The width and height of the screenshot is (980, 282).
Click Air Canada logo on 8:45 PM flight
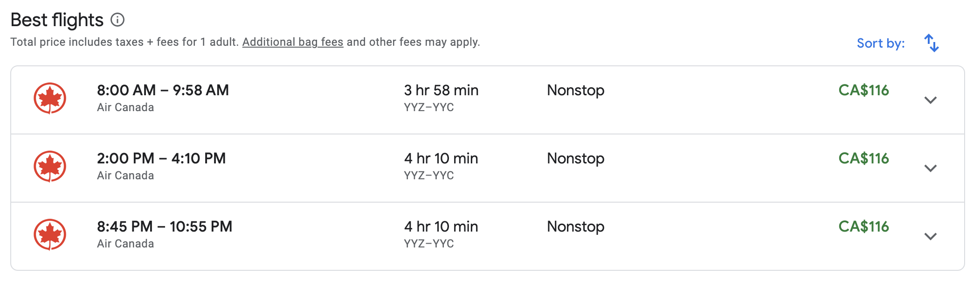tap(50, 234)
